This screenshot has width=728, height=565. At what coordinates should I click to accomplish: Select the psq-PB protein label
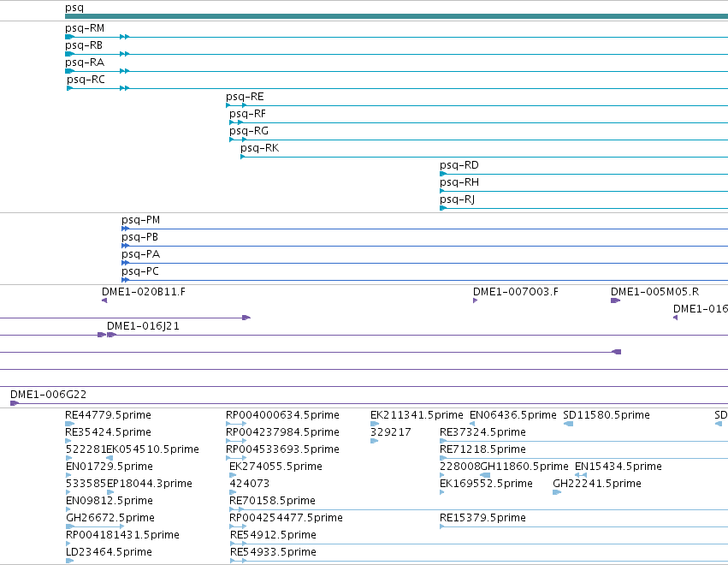[139, 237]
